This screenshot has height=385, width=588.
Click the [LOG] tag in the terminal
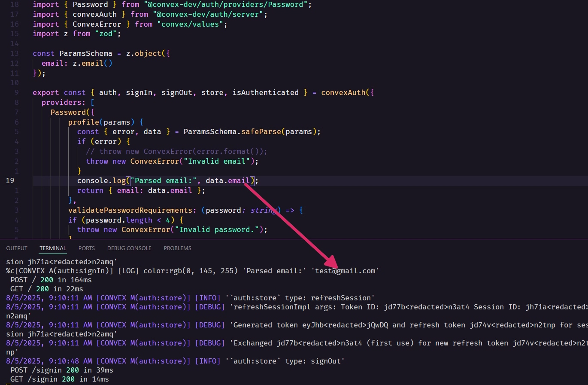(x=128, y=271)
